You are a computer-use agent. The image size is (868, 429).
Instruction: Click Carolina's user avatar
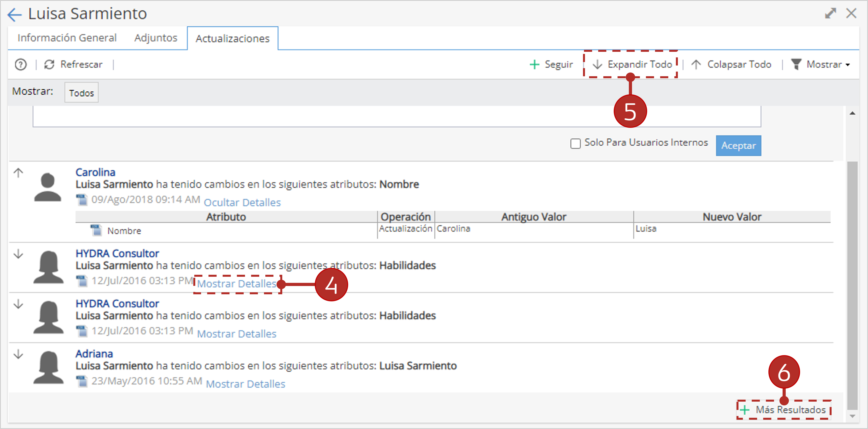coord(47,187)
